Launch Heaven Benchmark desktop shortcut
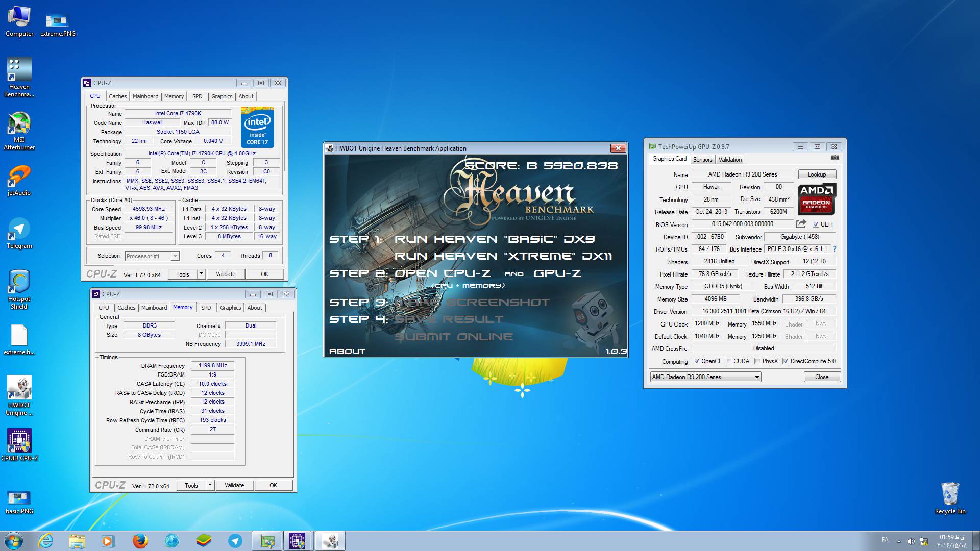980x551 pixels. coord(19,78)
